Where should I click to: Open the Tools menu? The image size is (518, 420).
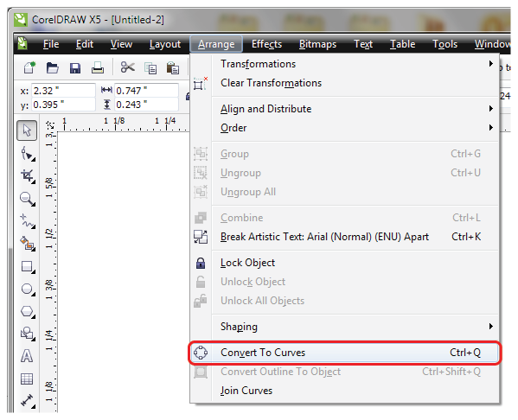445,44
